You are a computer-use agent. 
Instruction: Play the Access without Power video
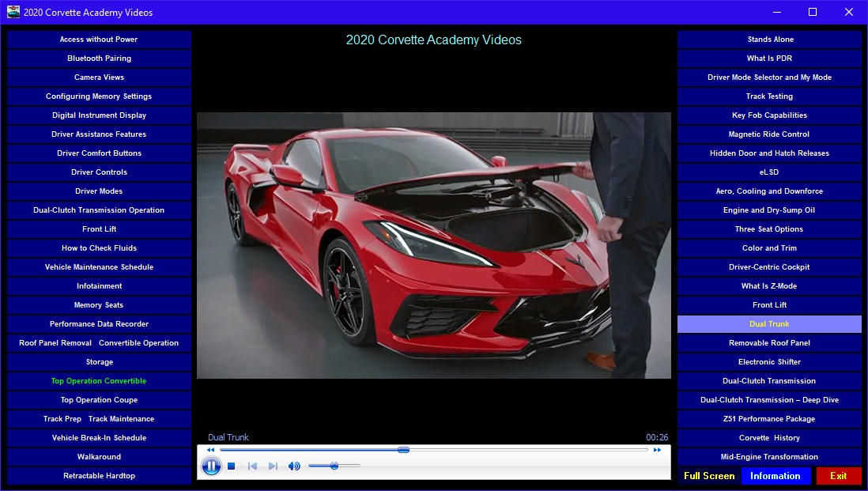(99, 40)
